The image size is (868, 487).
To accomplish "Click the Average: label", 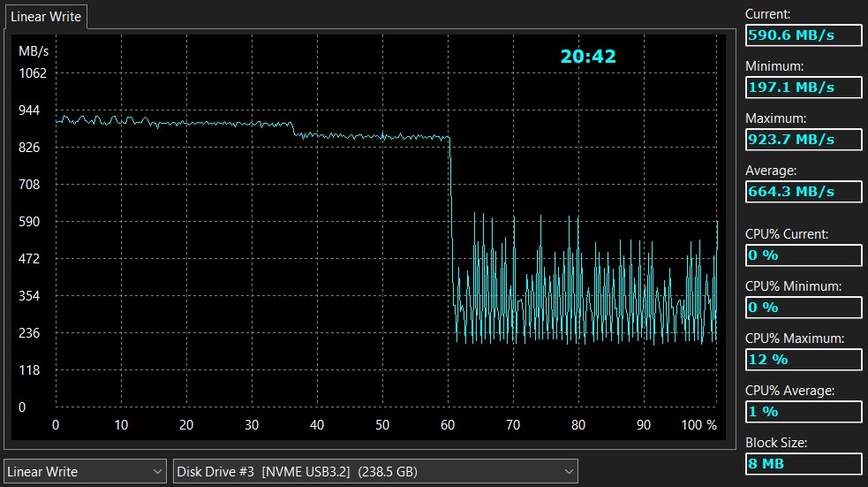I will tap(771, 171).
